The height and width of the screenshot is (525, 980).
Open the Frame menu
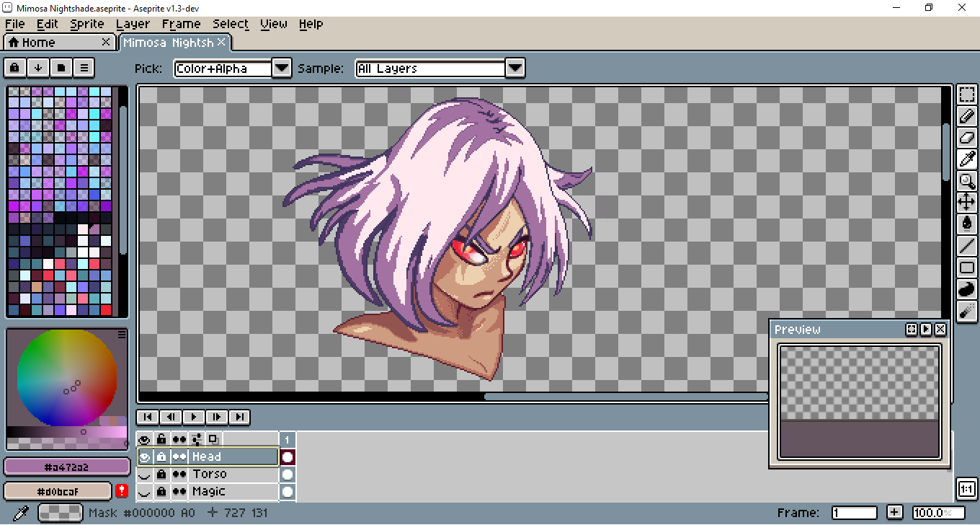pos(181,24)
